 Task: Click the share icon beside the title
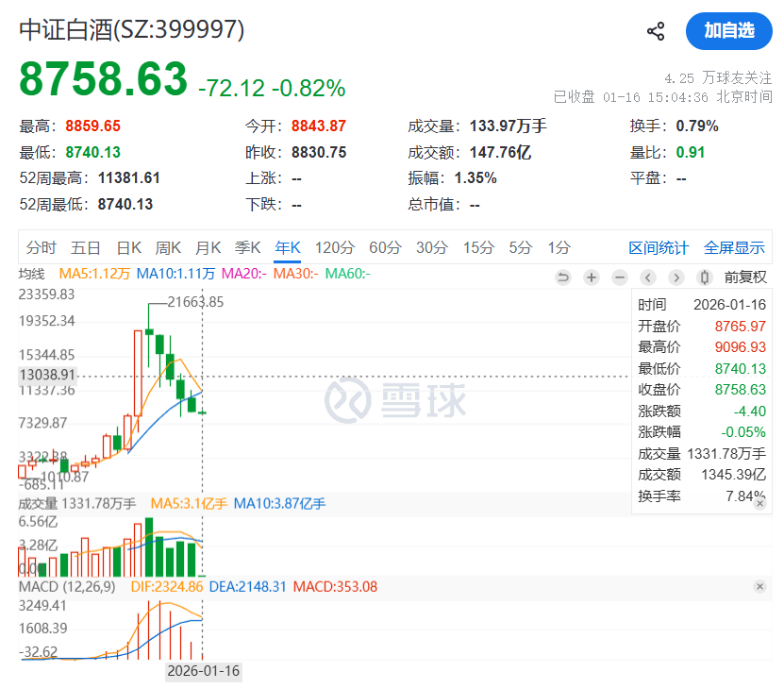click(x=656, y=31)
